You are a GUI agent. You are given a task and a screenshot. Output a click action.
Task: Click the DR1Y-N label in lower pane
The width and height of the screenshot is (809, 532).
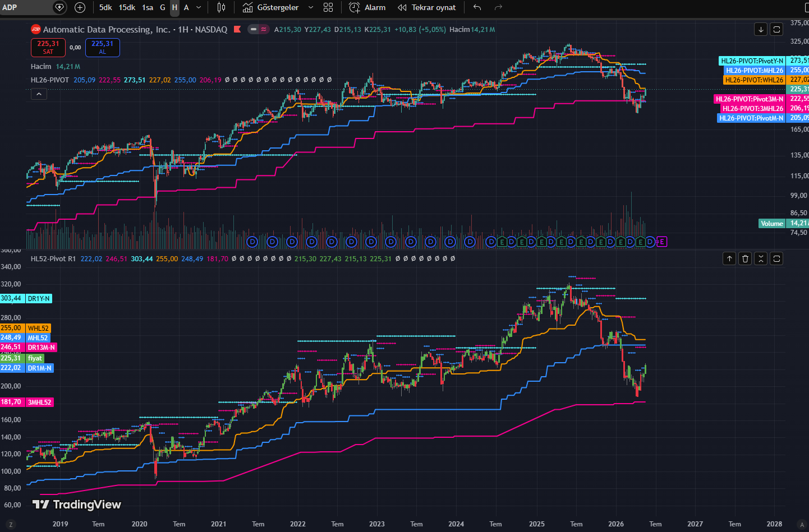(x=39, y=298)
